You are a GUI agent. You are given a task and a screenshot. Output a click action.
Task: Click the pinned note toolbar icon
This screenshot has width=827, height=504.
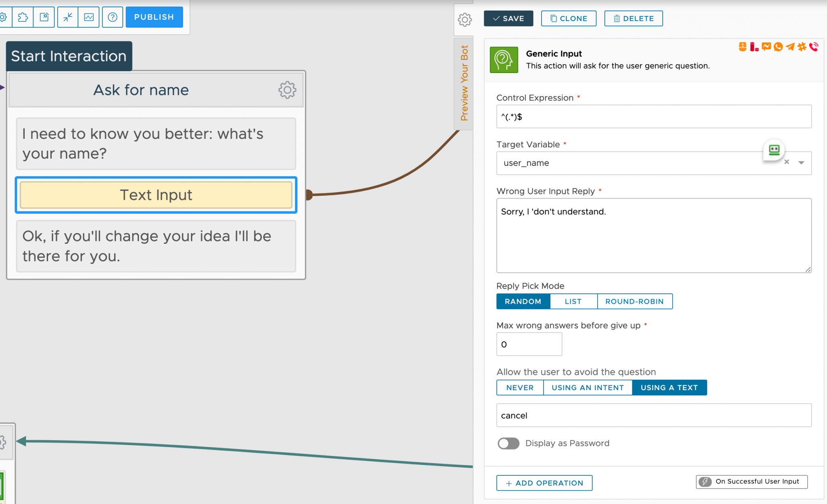(x=44, y=17)
